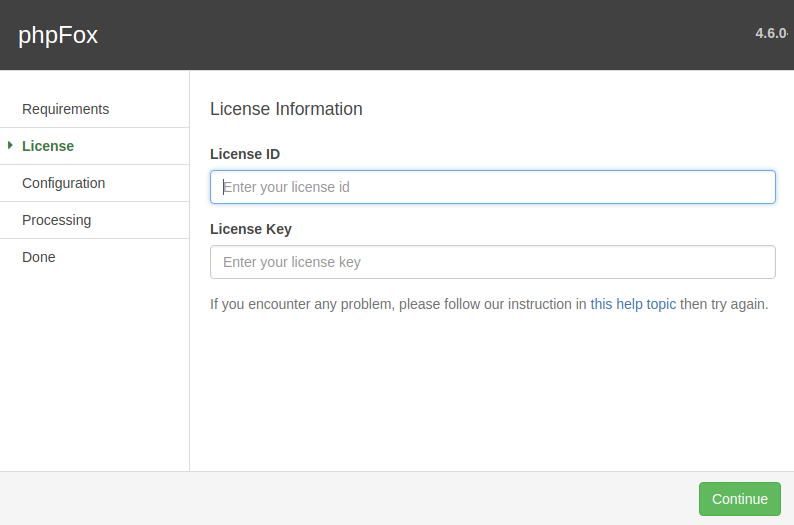Click the License Key label
The height and width of the screenshot is (525, 794).
(x=251, y=229)
